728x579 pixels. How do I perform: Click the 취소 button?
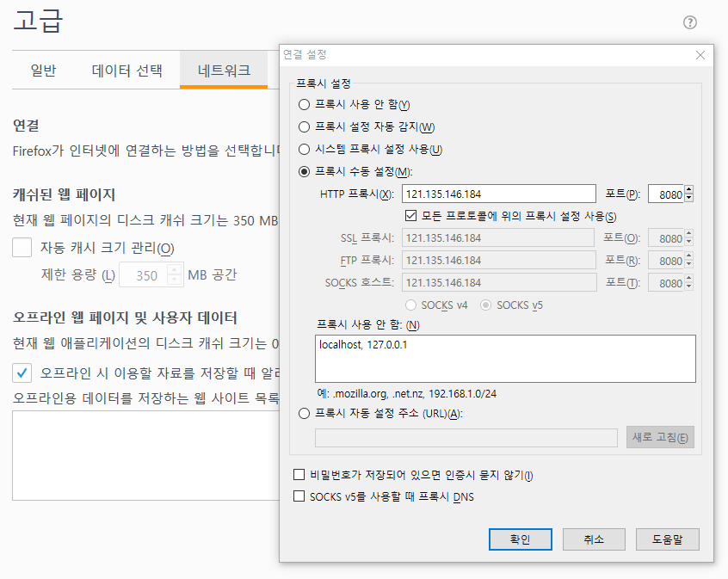pos(594,539)
